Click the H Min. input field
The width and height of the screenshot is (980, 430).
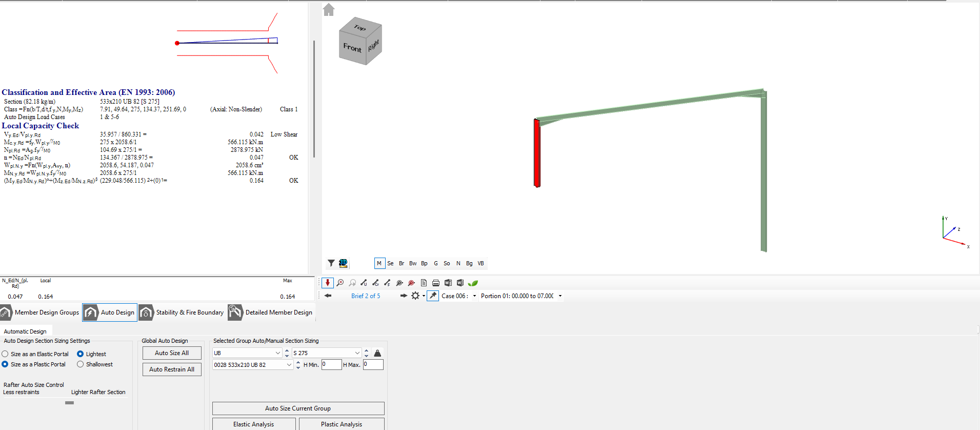coord(331,364)
